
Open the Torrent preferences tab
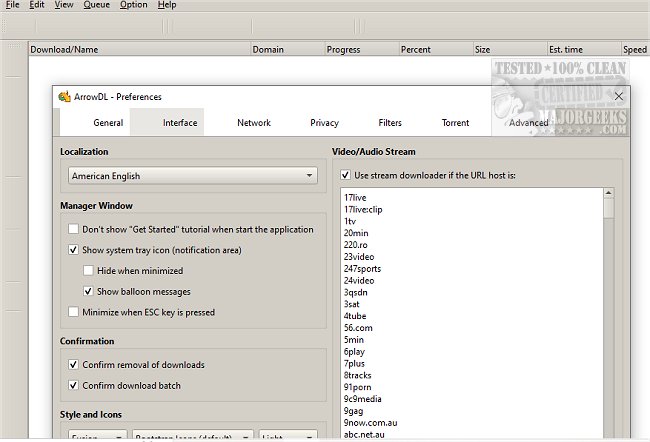coord(455,123)
